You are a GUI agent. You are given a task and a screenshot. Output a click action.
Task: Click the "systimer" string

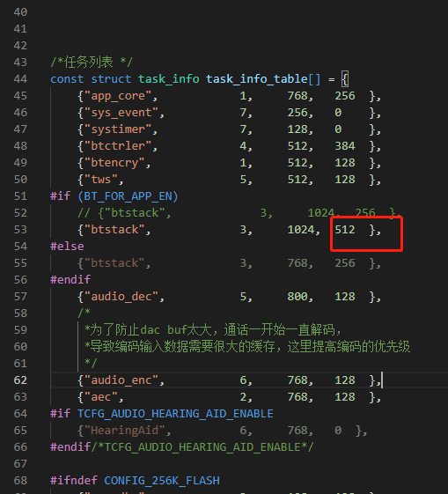tap(118, 129)
